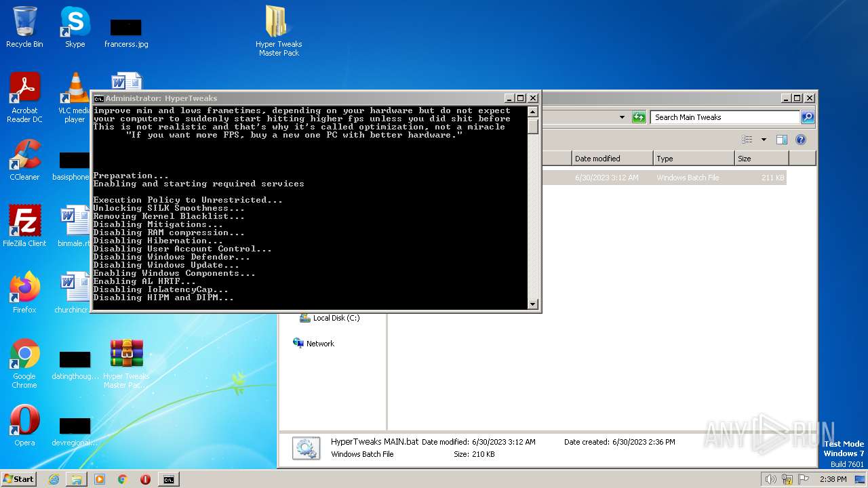Minimize the HyperTweaks console window
Viewport: 868px width, 488px height.
[x=509, y=98]
